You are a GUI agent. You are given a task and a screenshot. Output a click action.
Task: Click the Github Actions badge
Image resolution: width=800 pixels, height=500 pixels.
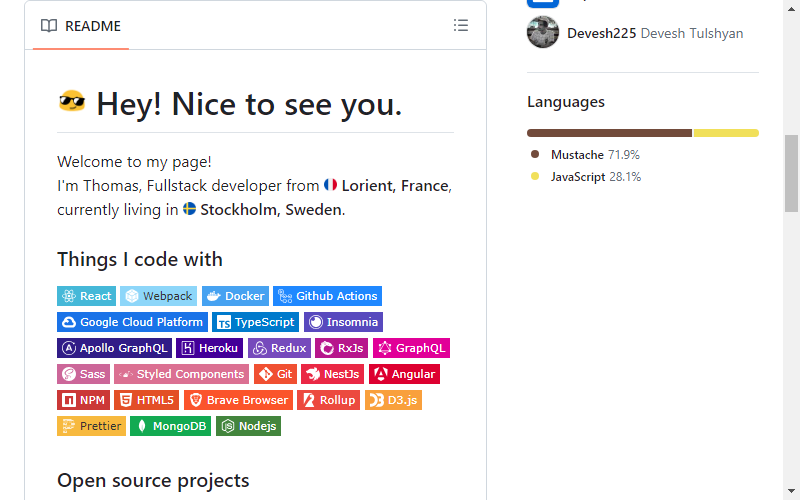click(328, 296)
